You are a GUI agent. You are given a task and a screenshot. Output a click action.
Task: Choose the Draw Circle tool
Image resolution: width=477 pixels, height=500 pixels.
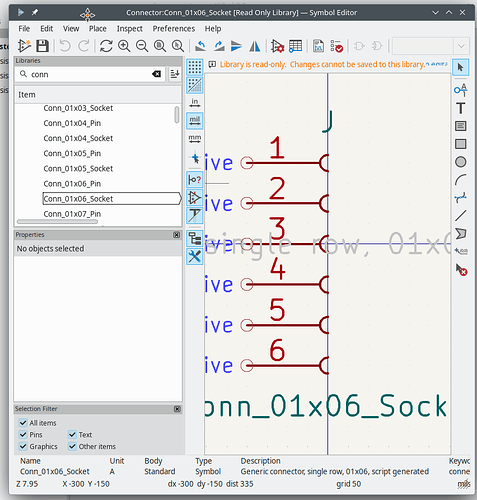[x=461, y=162]
